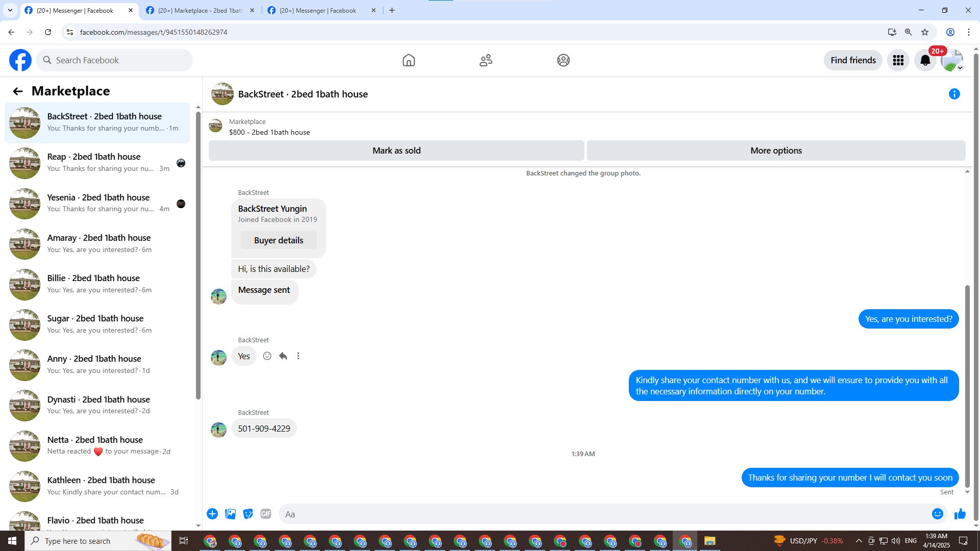Switch to the Marketplace - 2bed 1bath tab
This screenshot has width=980, height=551.
point(200,10)
